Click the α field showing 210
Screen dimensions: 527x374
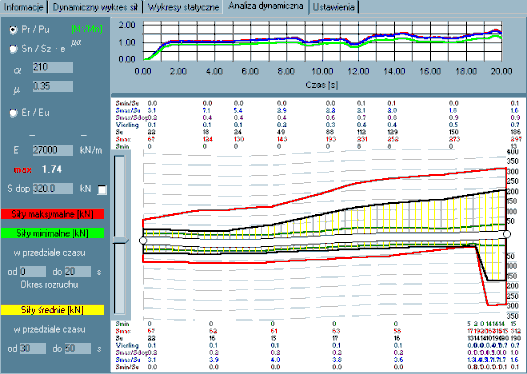[53, 68]
